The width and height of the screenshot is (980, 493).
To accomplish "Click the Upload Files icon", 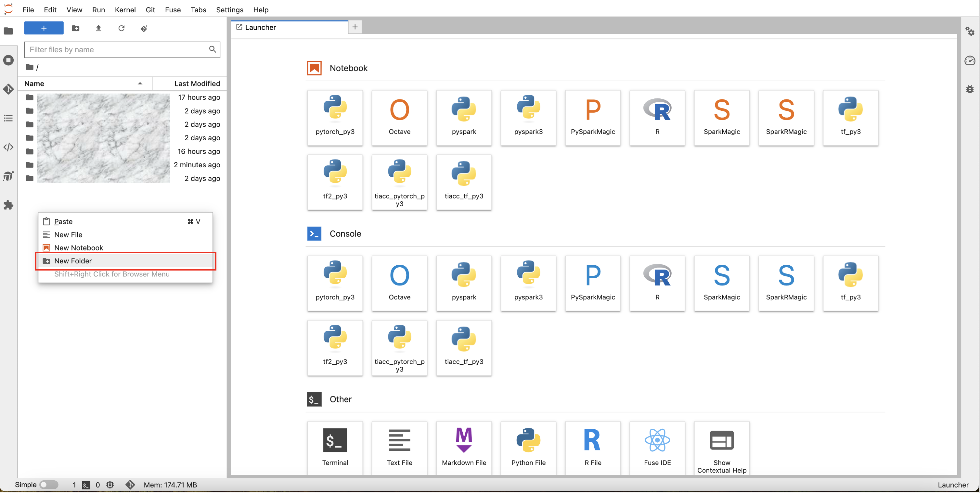I will coord(98,28).
